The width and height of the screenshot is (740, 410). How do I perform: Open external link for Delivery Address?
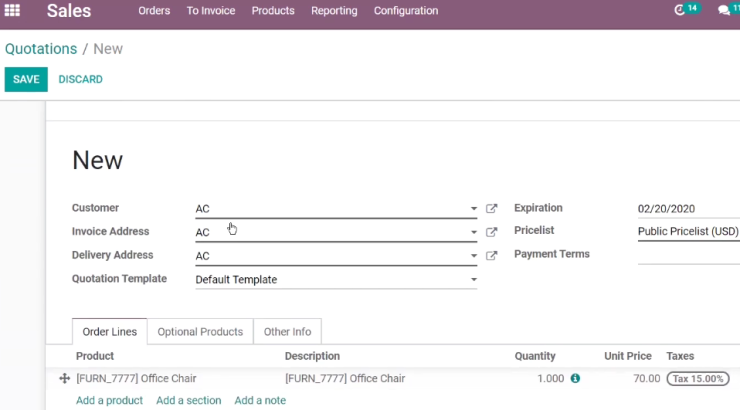(x=491, y=256)
